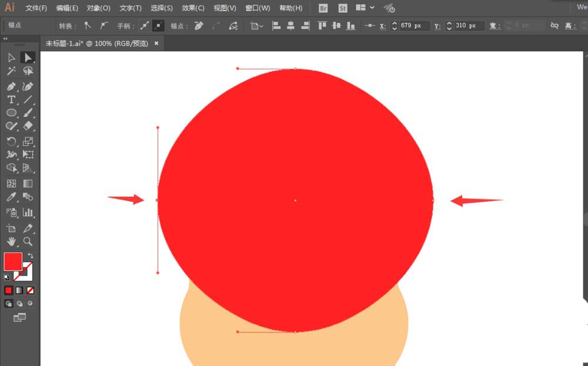Select the Blend tool

coord(28,197)
